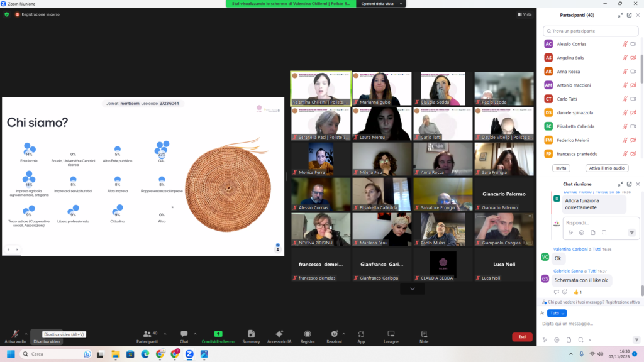The width and height of the screenshot is (644, 362).
Task: Toggle the microphone icon for daniele spinazzola
Action: tap(625, 112)
